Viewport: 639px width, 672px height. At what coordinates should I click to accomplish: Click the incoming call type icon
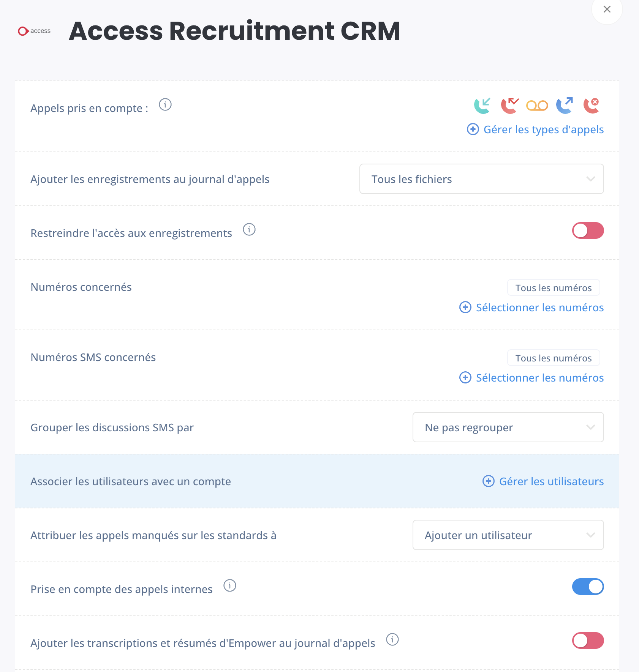(x=482, y=106)
